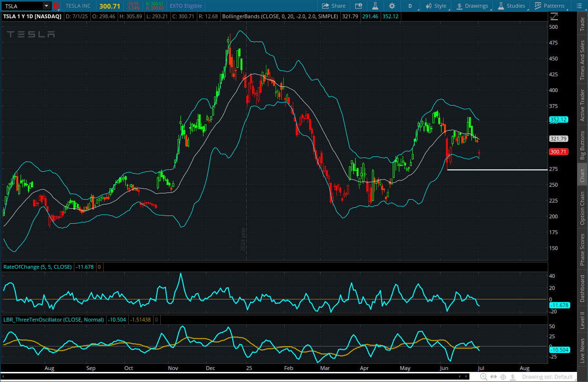588x382 pixels.
Task: Click the -11.678 RateOfChange axis bubble
Action: (x=559, y=305)
